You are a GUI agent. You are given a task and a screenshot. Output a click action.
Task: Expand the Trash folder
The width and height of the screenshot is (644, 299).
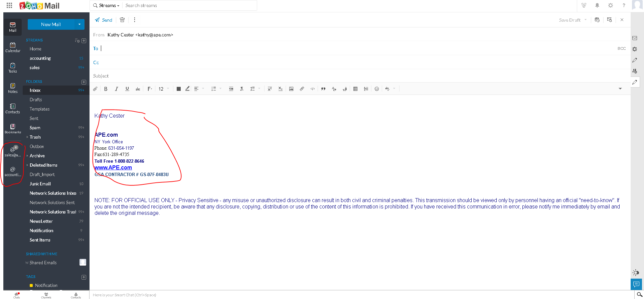point(27,137)
